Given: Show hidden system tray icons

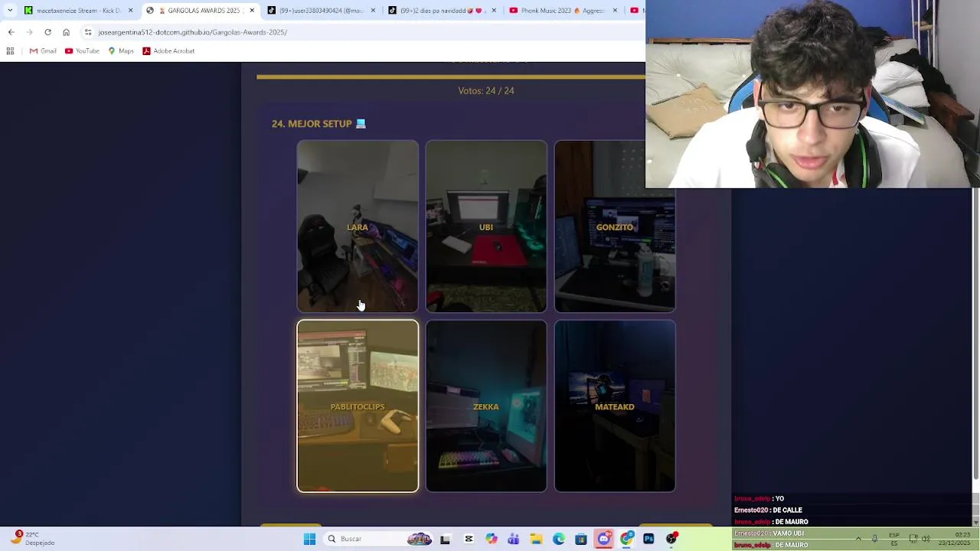Looking at the screenshot, I should [858, 539].
